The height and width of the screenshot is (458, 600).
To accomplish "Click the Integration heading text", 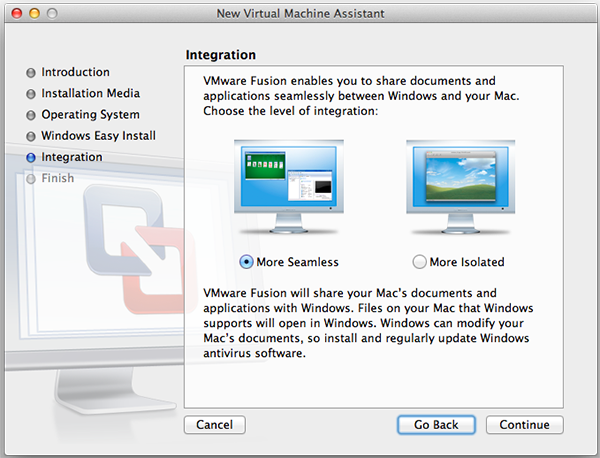I will pyautogui.click(x=221, y=55).
